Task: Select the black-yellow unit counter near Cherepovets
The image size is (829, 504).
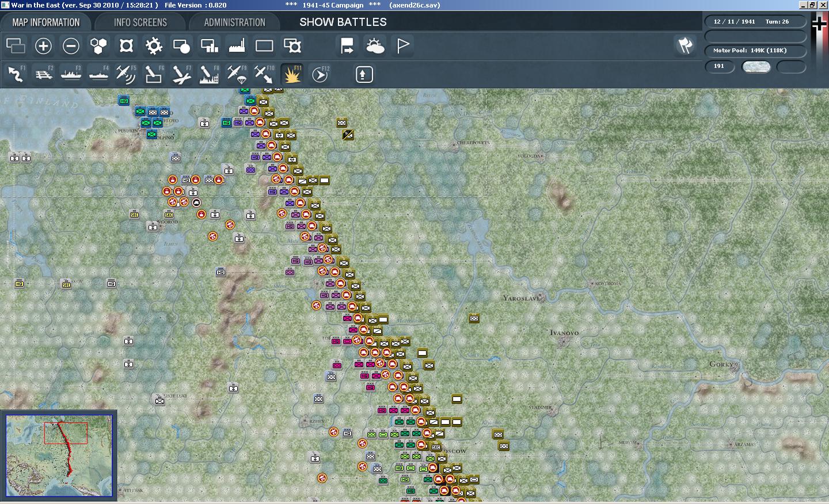Action: coord(348,135)
